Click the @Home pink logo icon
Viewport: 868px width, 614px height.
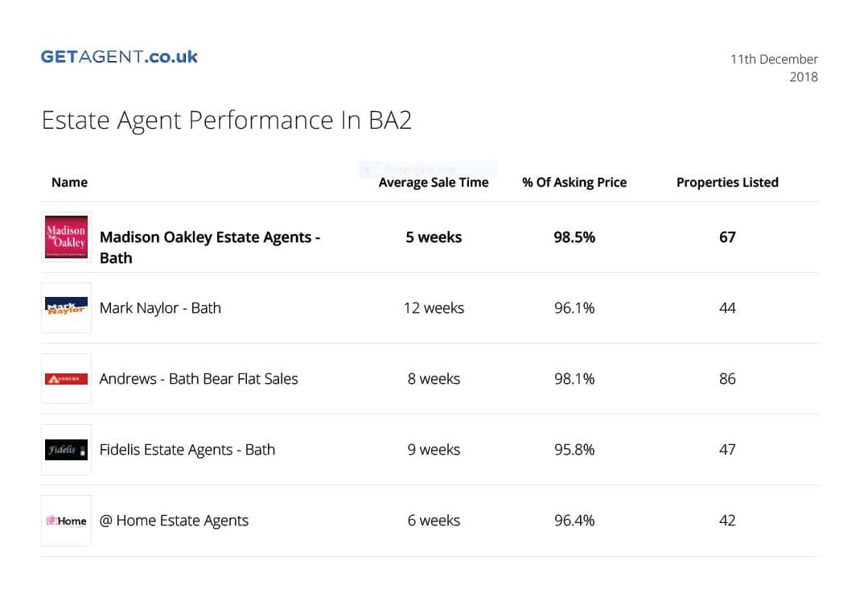67,521
